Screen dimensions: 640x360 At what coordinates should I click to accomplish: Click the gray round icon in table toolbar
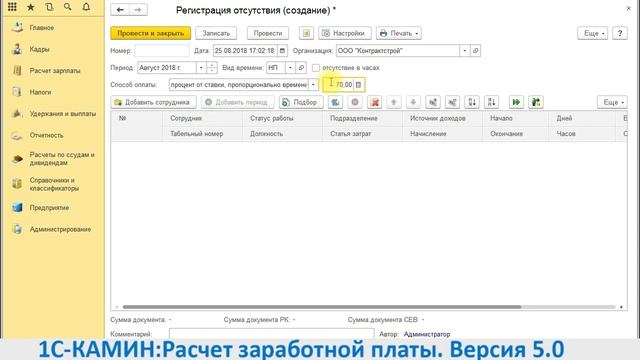(x=355, y=102)
